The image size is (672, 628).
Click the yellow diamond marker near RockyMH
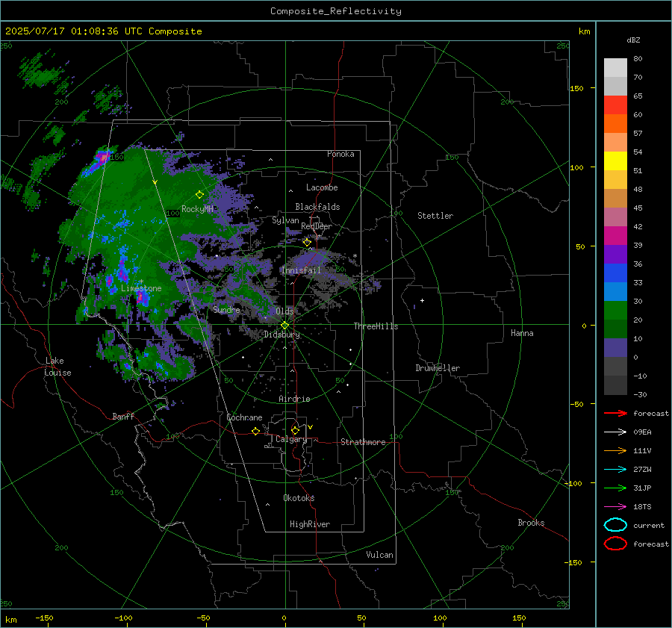pyautogui.click(x=199, y=195)
